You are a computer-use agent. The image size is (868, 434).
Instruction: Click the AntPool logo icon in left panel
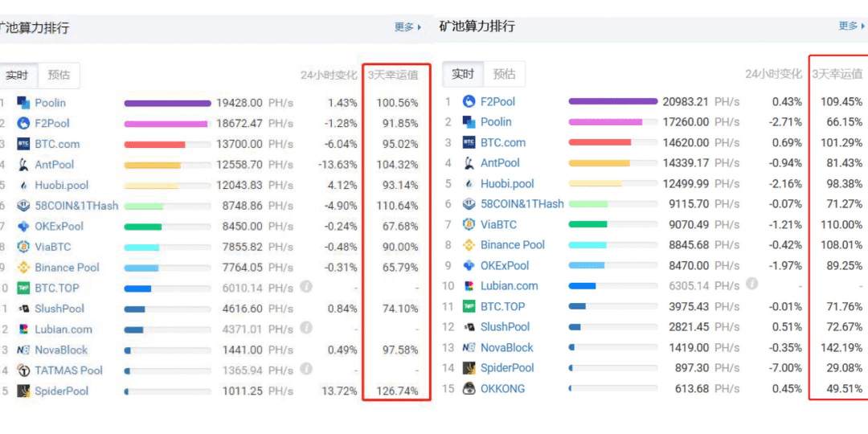tap(23, 165)
